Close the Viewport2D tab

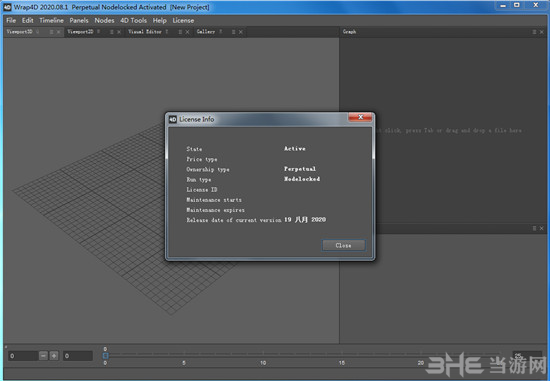click(x=119, y=32)
